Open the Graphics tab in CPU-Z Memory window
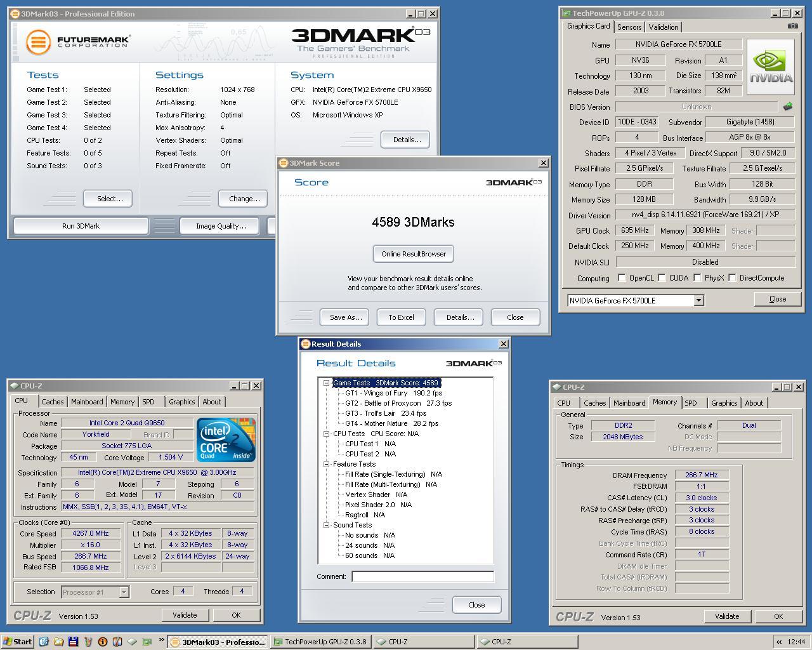Image resolution: width=812 pixels, height=650 pixels. pyautogui.click(x=724, y=403)
